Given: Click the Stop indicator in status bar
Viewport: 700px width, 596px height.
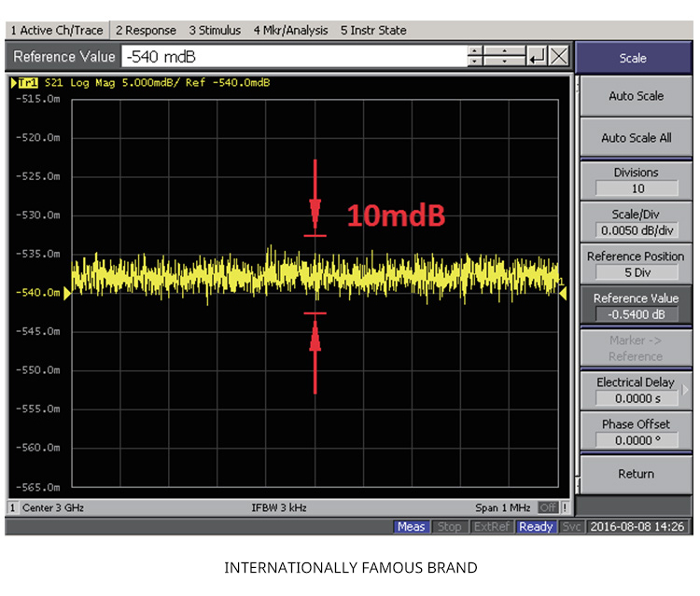Looking at the screenshot, I should [449, 527].
